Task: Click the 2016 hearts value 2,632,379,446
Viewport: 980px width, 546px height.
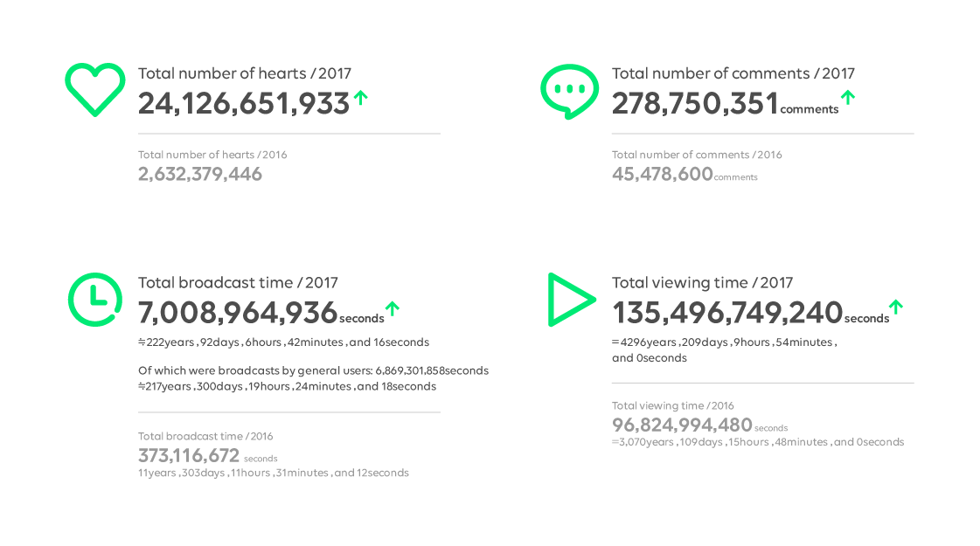Action: [200, 174]
